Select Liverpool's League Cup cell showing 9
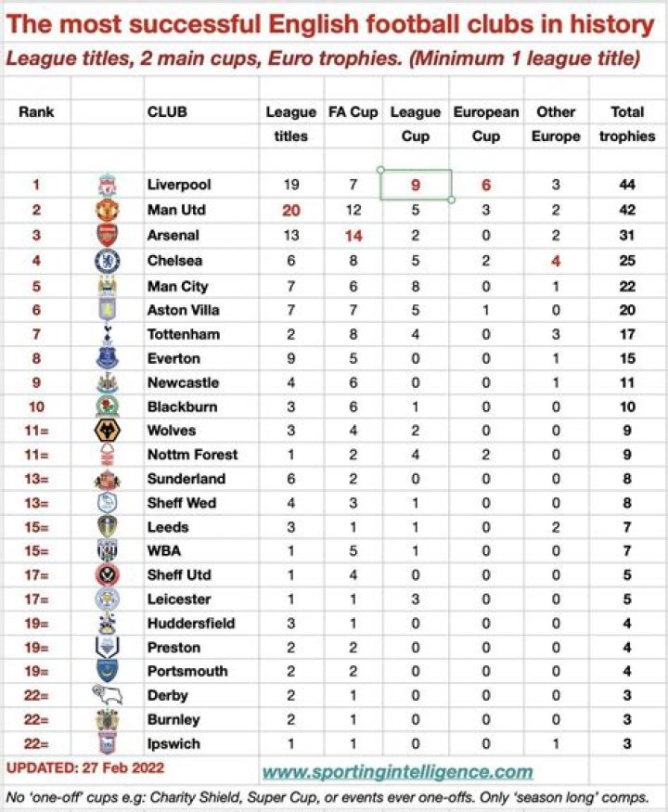This screenshot has height=812, width=668. [x=415, y=185]
